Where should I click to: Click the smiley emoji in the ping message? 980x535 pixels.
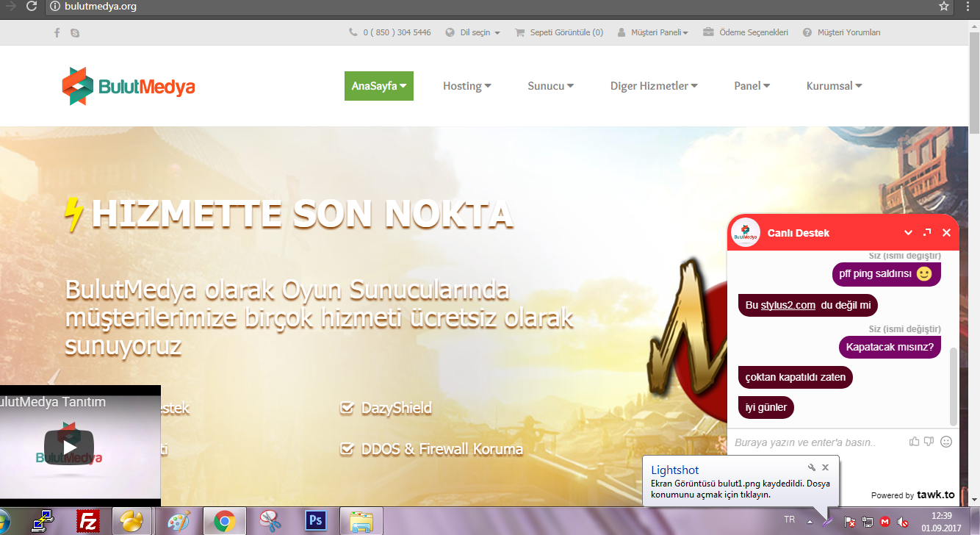click(x=924, y=274)
